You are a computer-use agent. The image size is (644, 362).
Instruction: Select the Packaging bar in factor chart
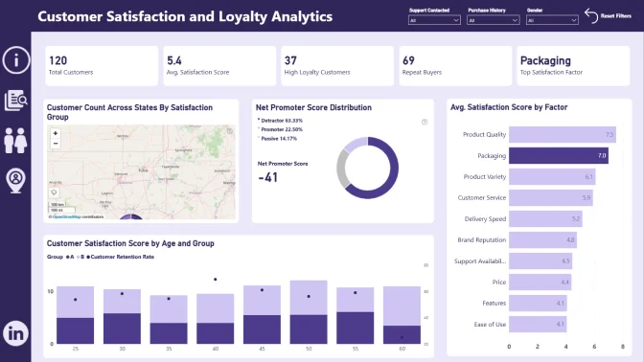click(559, 155)
